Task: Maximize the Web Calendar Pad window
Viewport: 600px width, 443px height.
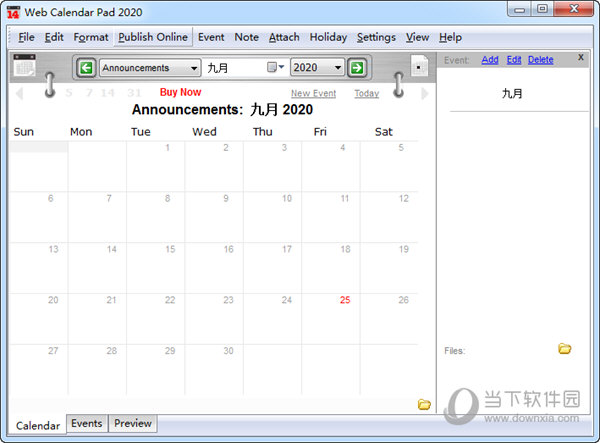Action: click(x=542, y=9)
